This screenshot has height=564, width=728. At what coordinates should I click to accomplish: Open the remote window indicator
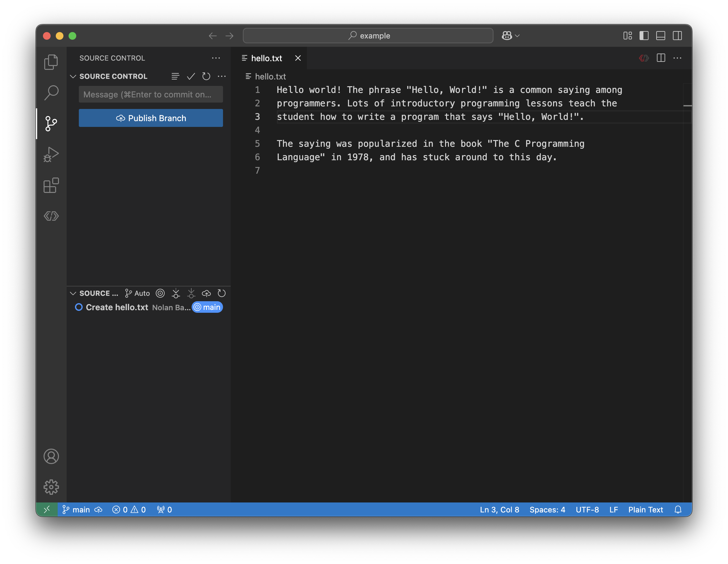point(47,510)
